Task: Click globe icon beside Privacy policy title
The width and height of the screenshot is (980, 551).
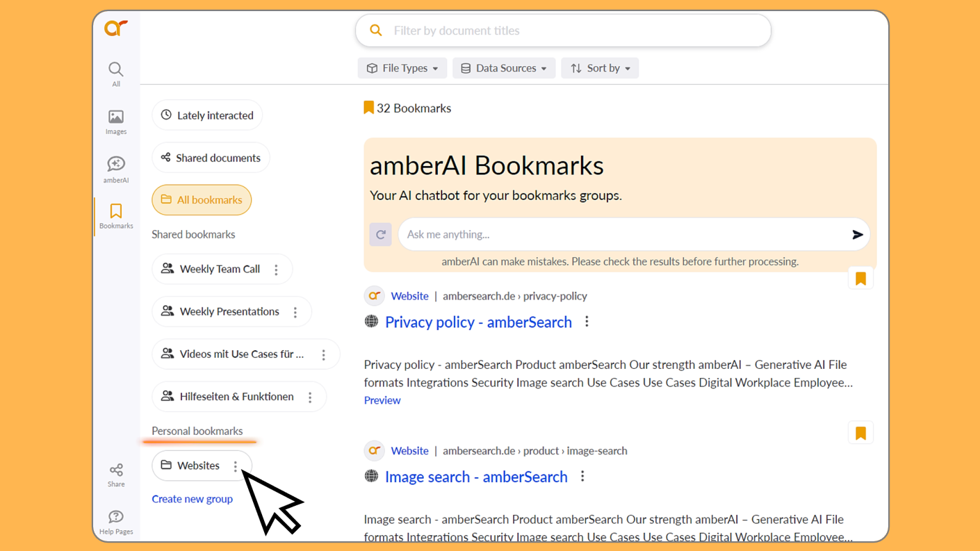Action: pos(372,322)
